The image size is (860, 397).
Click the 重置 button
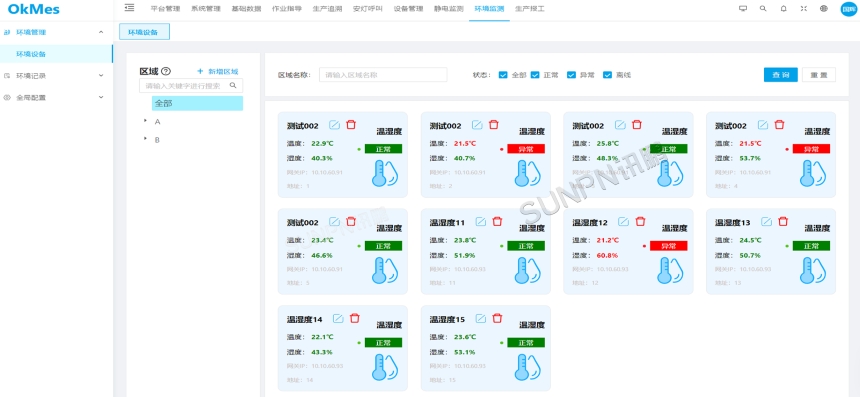[819, 75]
